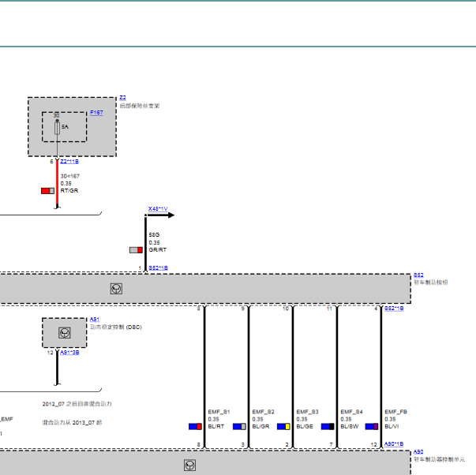This screenshot has width=476, height=475.
Task: Click the 5A fuse symbol in F167
Action: pos(57,128)
